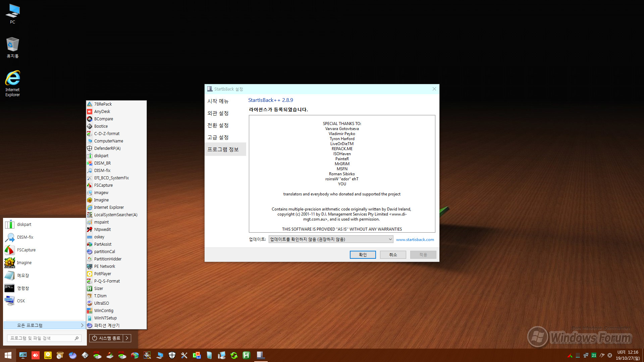This screenshot has width=644, height=362.
Task: Click the green 21 tray icon
Action: pyautogui.click(x=594, y=355)
